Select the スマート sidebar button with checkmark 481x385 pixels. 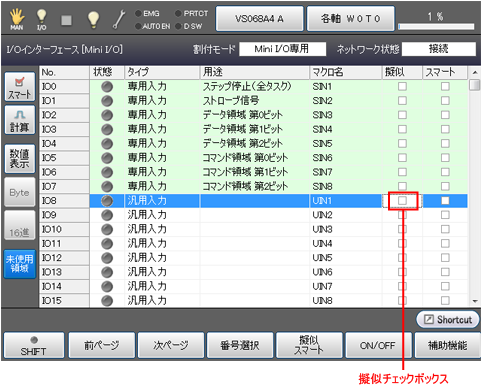pyautogui.click(x=20, y=87)
